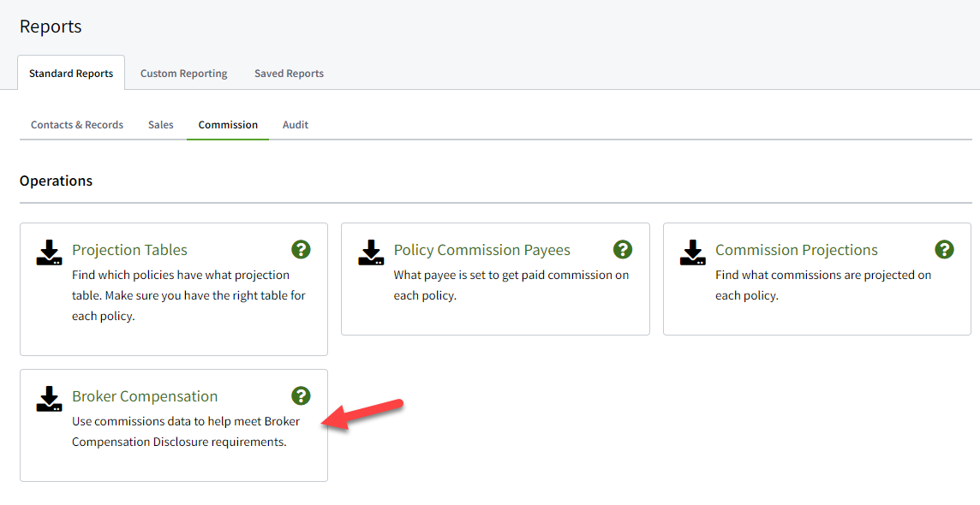The width and height of the screenshot is (980, 505).
Task: Switch to the Custom Reporting tab
Action: coord(183,73)
